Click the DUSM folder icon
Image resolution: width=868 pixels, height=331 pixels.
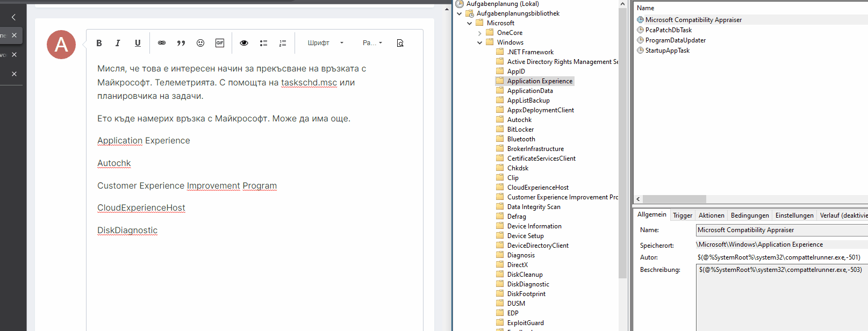click(500, 303)
